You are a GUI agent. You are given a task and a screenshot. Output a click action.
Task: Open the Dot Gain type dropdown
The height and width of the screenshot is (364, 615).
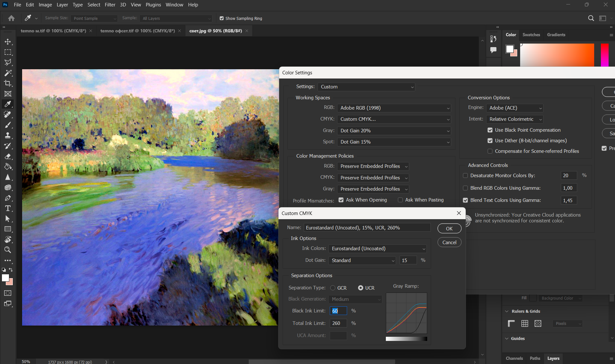point(362,261)
